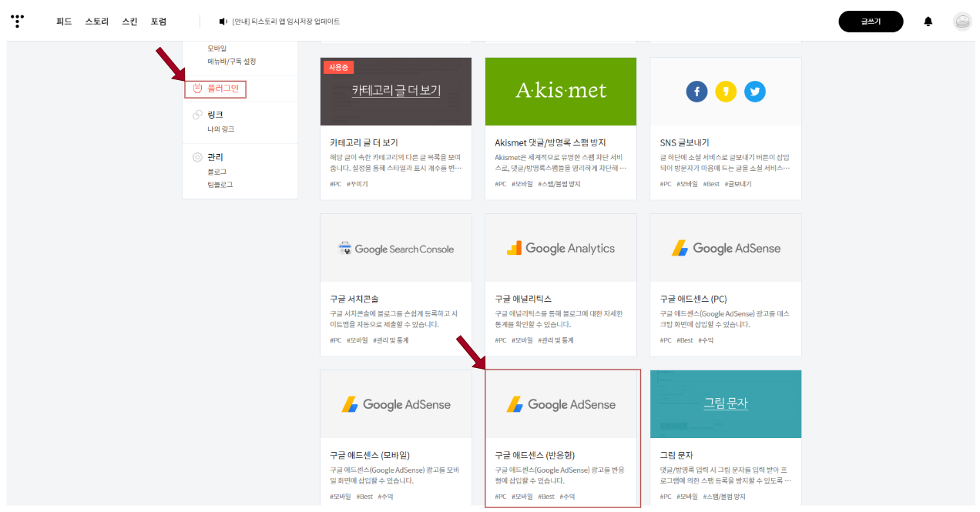Open the profile avatar menu
Viewport: 980px width, 512px height.
962,22
